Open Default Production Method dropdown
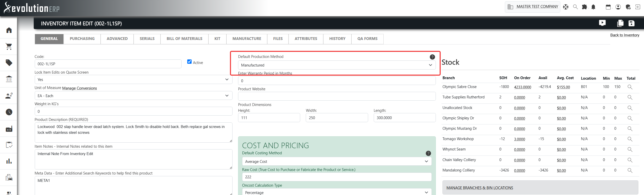 [x=337, y=65]
